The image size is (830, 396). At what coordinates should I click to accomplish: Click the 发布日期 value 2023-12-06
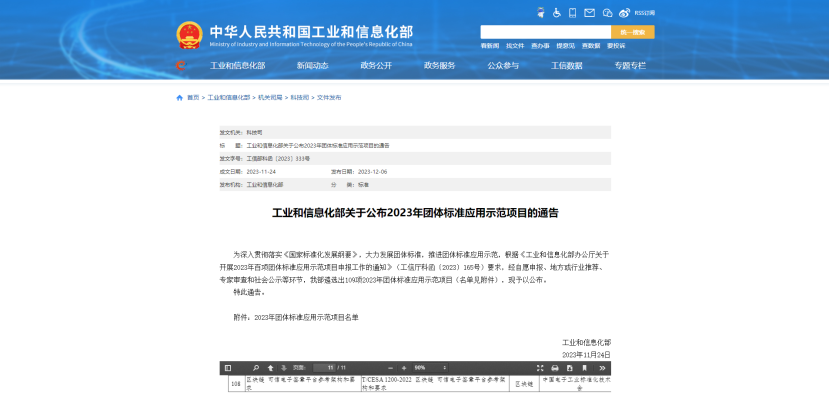373,172
